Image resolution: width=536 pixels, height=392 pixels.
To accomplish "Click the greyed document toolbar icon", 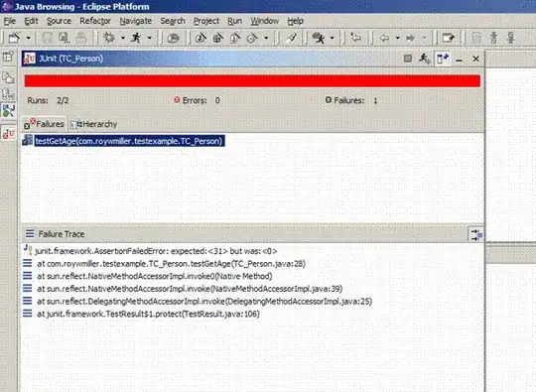I will click(x=476, y=38).
